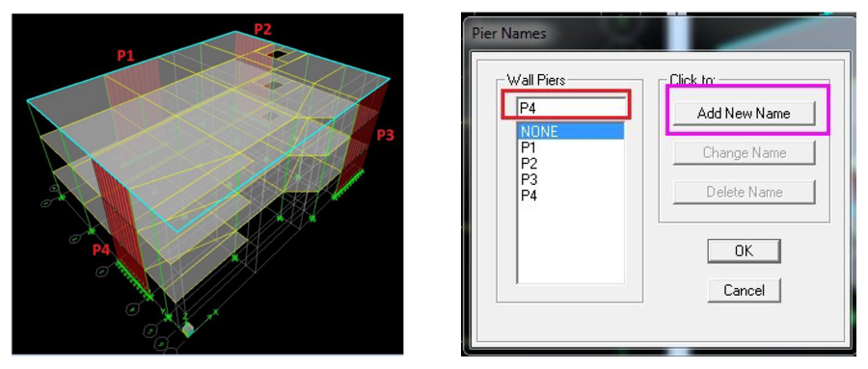This screenshot has width=868, height=369.
Task: Click the black roof slab opening
Action: (277, 54)
